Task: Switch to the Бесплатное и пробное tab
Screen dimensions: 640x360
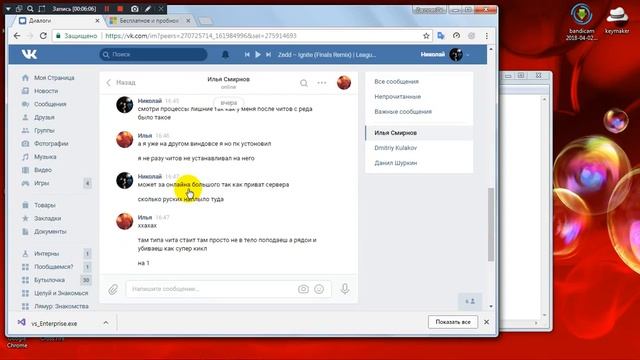Action: (x=149, y=20)
